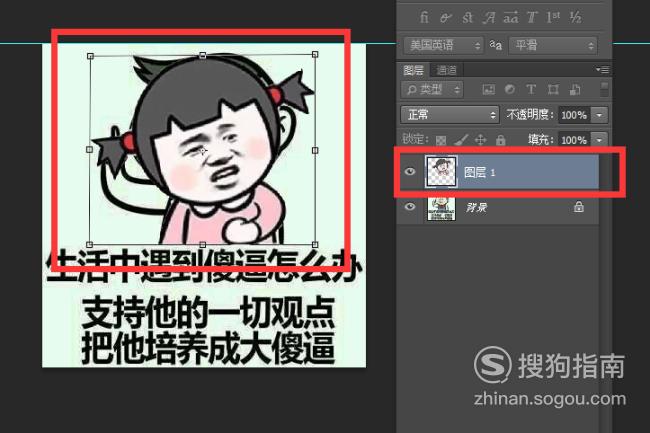Open the Layers panel flyout menu
This screenshot has height=433, width=650.
pyautogui.click(x=603, y=70)
